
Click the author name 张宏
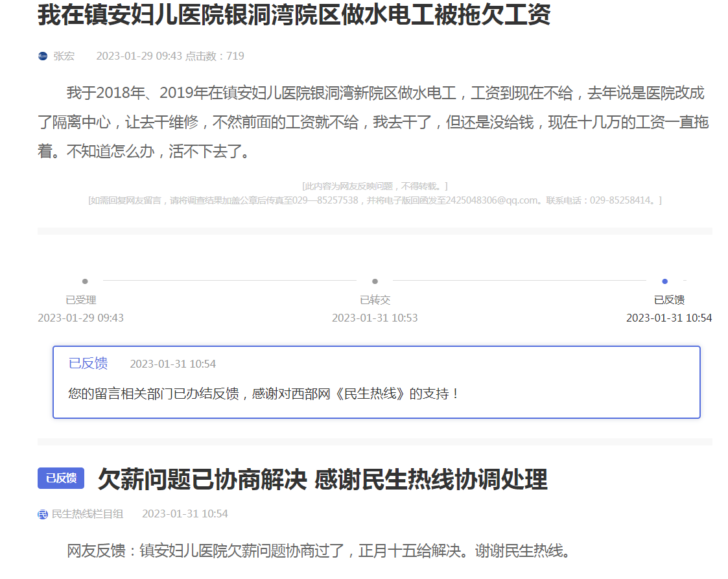tap(64, 56)
